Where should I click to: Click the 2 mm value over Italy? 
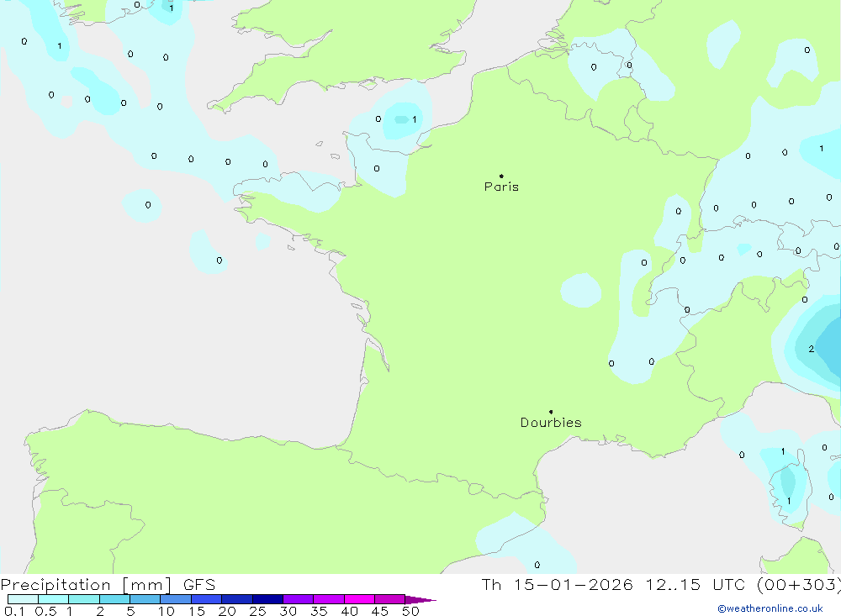[811, 349]
